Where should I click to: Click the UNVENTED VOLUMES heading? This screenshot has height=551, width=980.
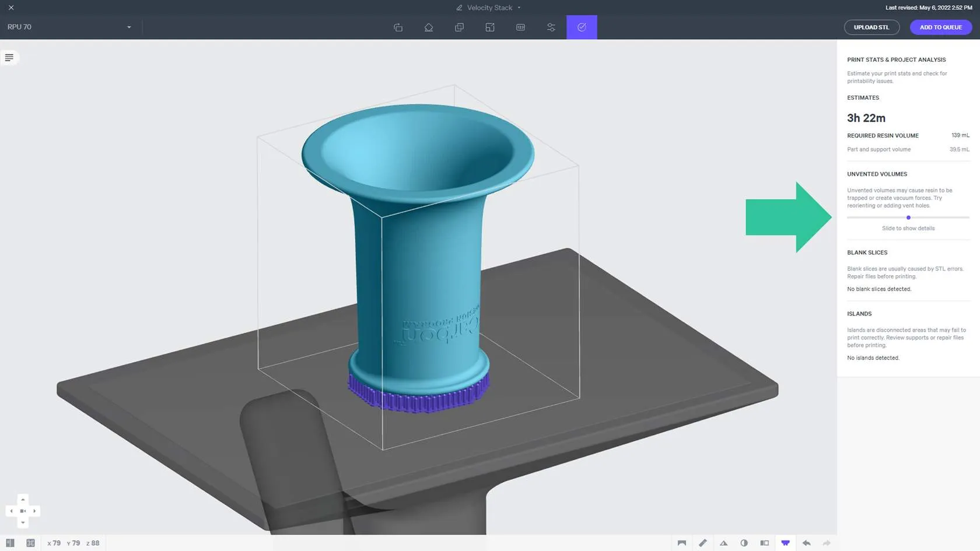(x=877, y=174)
